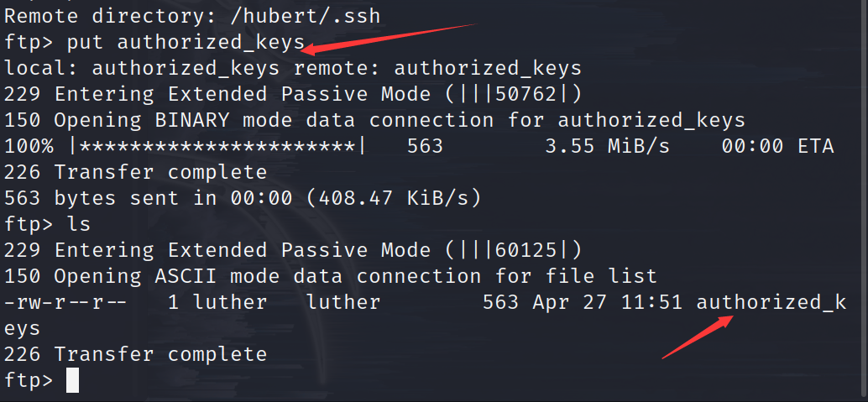Click the -rw-r--r-- file permissions string
The width and height of the screenshot is (868, 402).
(x=65, y=303)
